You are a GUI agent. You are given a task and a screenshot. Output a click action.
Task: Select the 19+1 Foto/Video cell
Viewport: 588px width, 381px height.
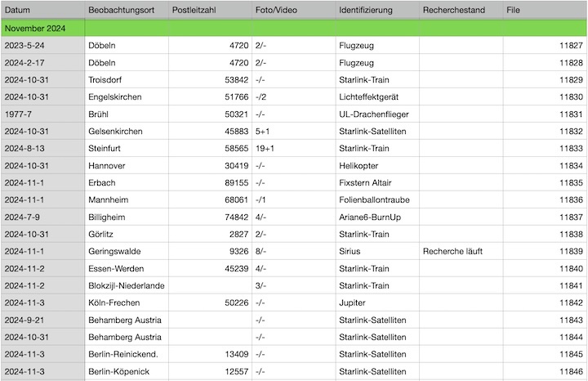tap(265, 149)
